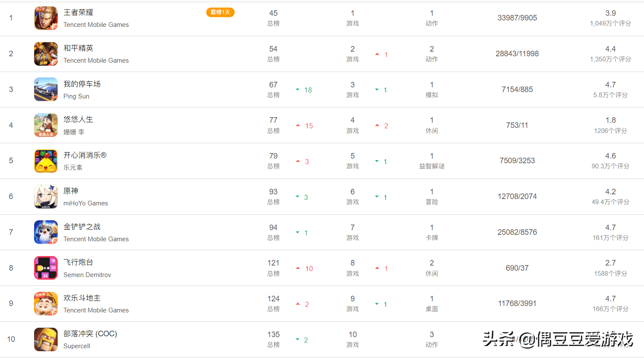The height and width of the screenshot is (358, 644).
Task: Click the value 25082/8576
Action: click(517, 232)
